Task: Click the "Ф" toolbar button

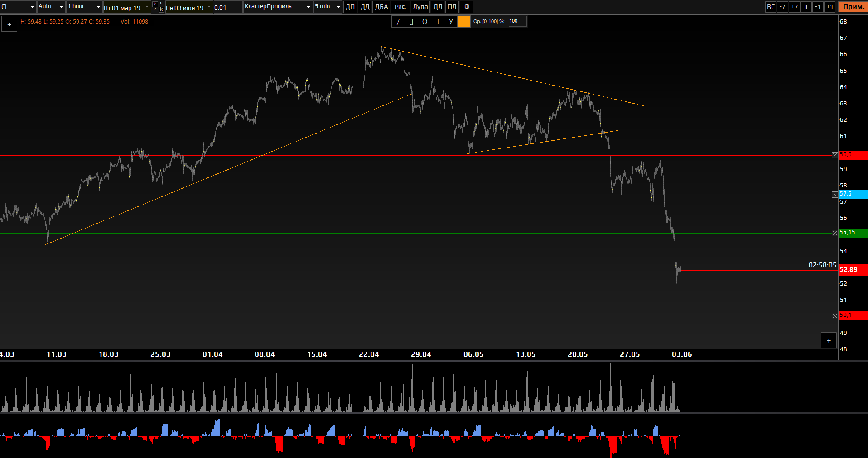Action: (467, 7)
